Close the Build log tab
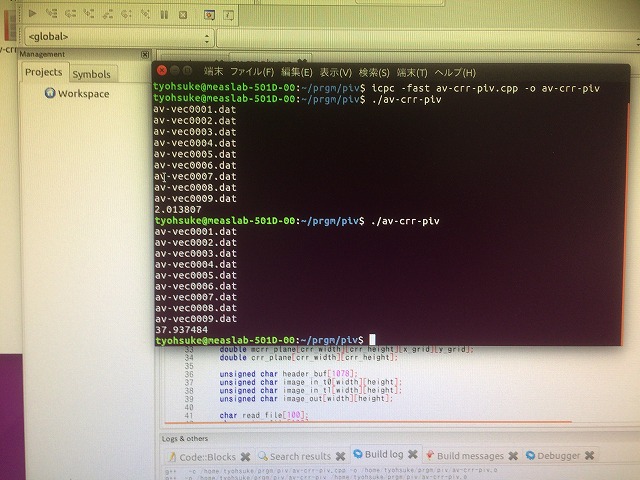 click(414, 456)
